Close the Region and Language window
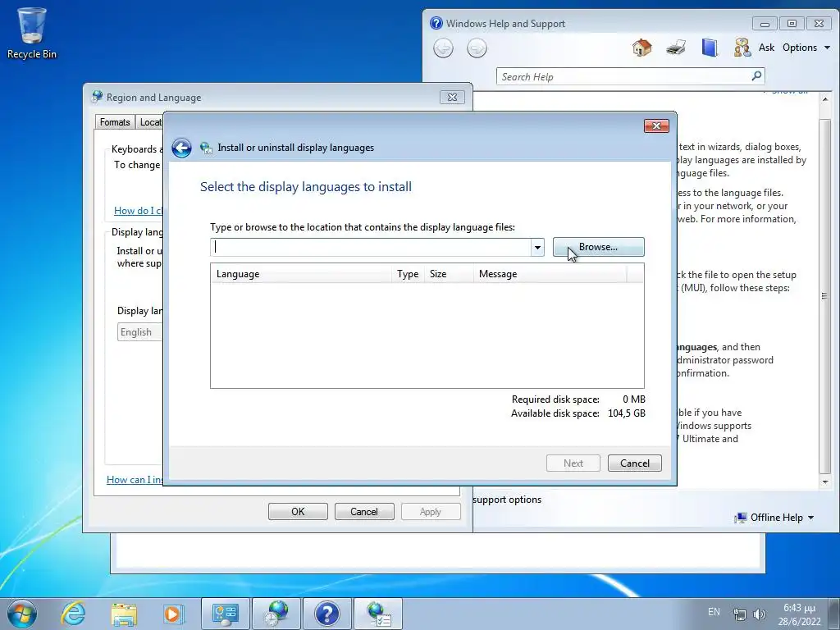The height and width of the screenshot is (630, 840). click(452, 98)
